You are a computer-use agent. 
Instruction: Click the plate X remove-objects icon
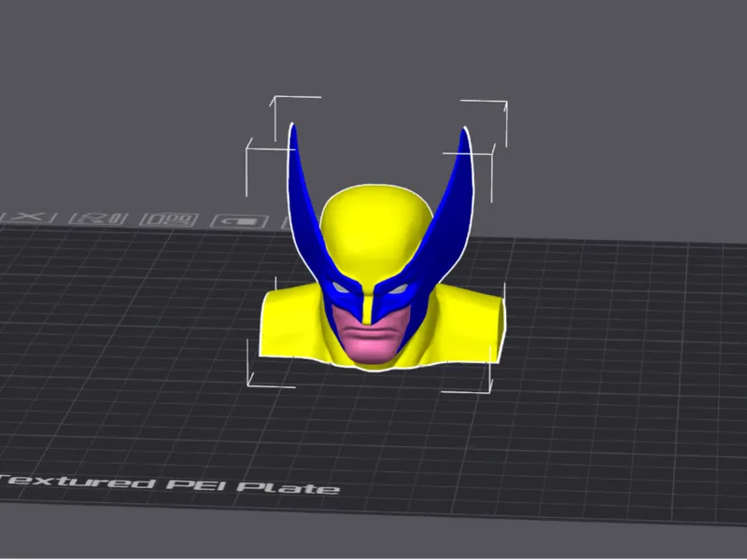coord(30,217)
